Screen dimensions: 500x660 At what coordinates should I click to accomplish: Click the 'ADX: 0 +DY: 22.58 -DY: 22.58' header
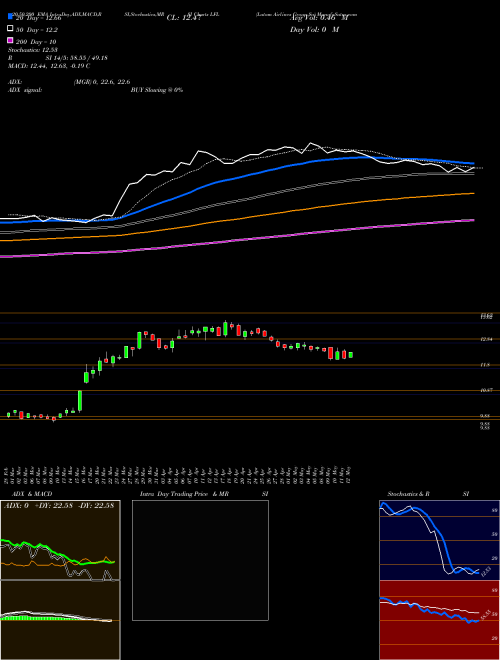[x=59, y=506]
